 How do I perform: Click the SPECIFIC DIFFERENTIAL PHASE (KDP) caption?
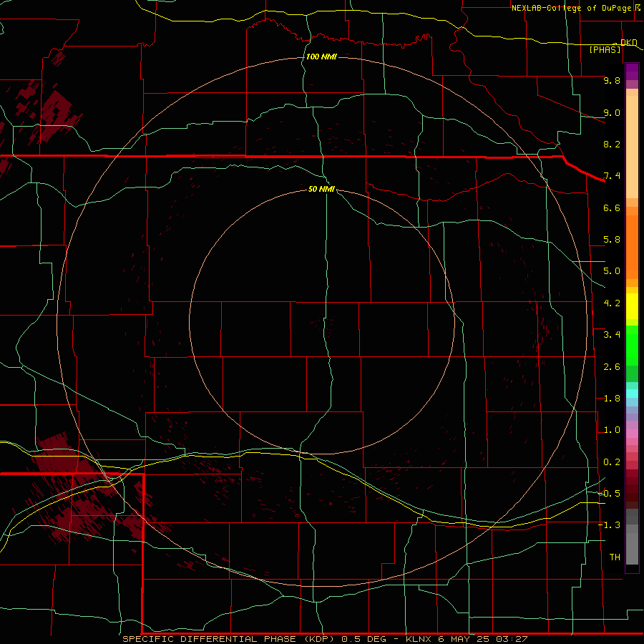pos(228,639)
